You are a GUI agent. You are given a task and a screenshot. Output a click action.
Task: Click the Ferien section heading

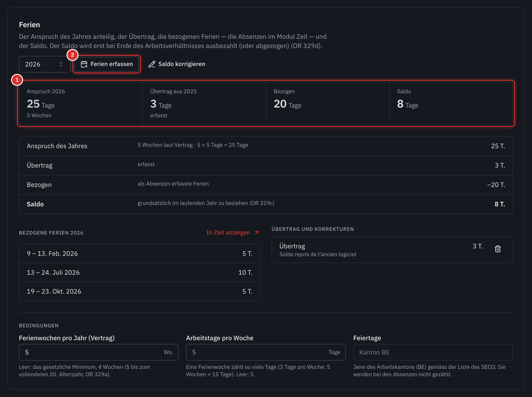[30, 25]
